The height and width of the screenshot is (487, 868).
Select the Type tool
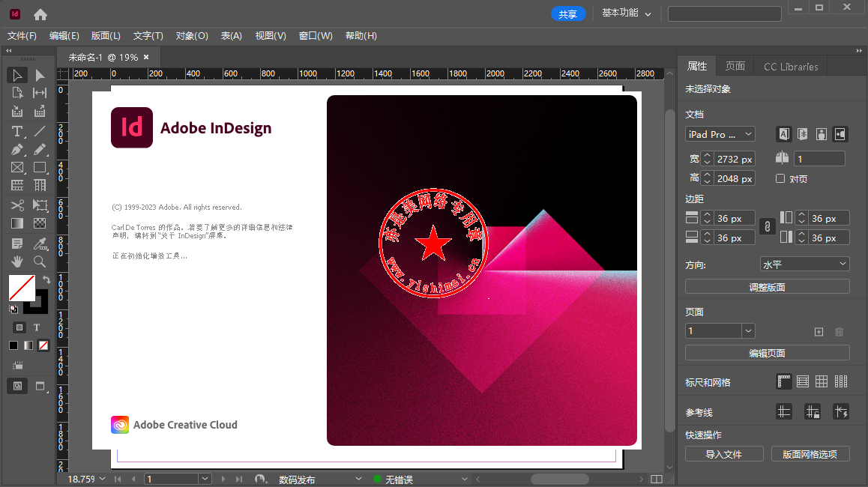pyautogui.click(x=17, y=131)
